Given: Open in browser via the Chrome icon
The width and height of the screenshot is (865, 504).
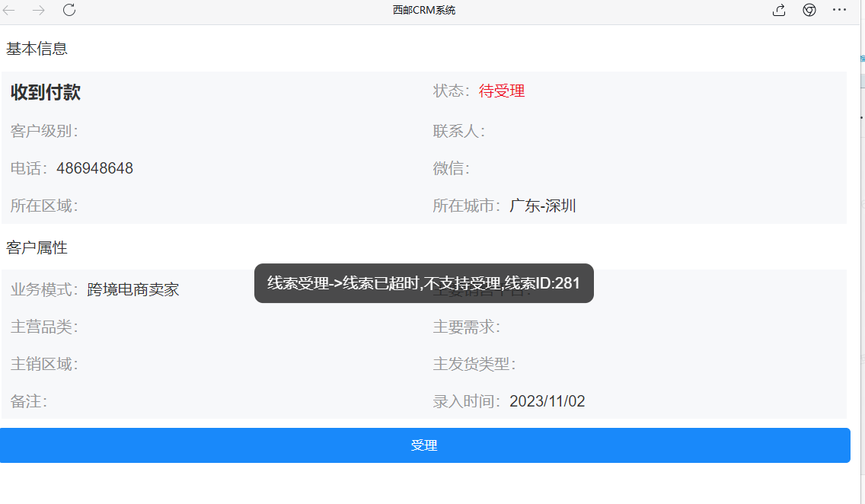Looking at the screenshot, I should (809, 10).
